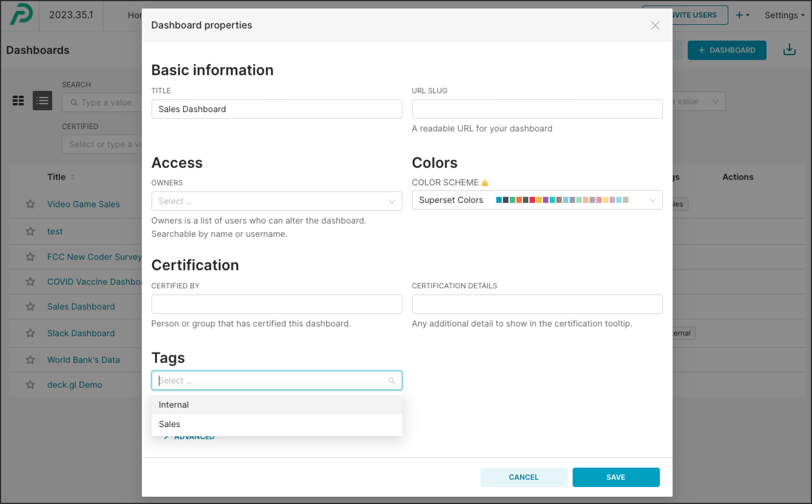Toggle favorite star on deck.gl Demo
Image resolution: width=812 pixels, height=504 pixels.
coord(30,385)
